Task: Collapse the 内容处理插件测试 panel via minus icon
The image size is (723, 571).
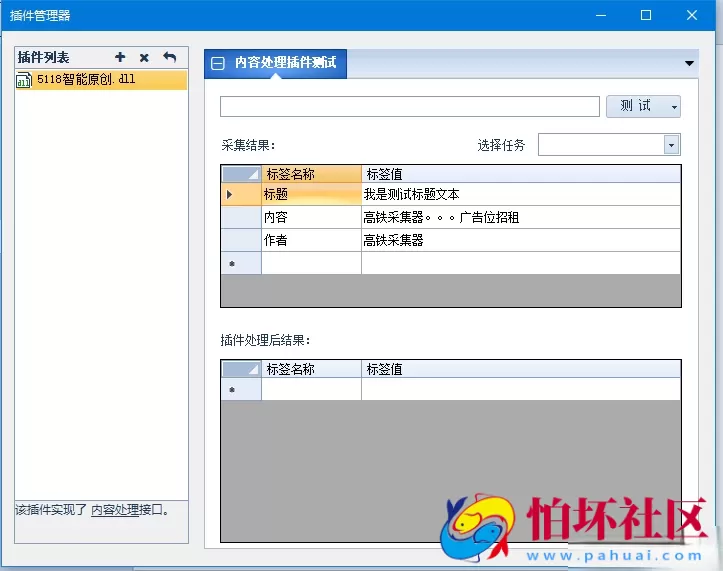Action: point(218,63)
